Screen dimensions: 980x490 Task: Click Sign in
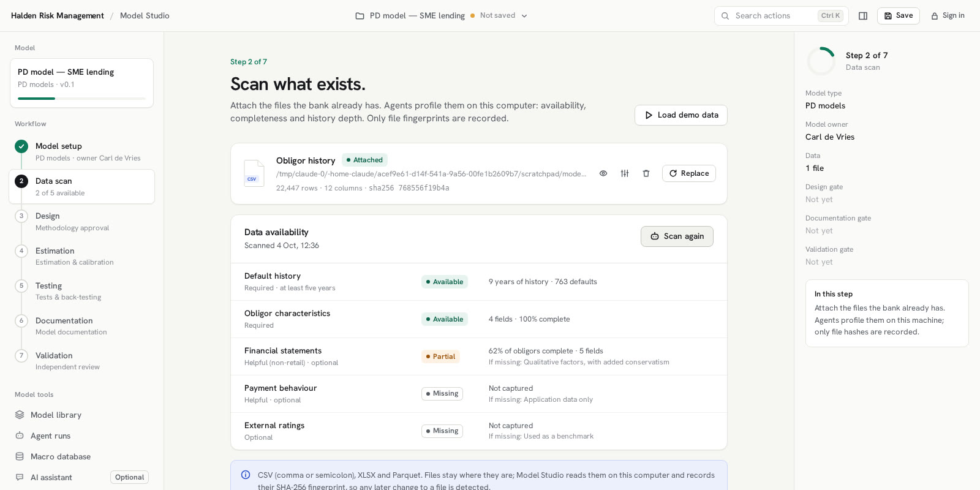[948, 16]
